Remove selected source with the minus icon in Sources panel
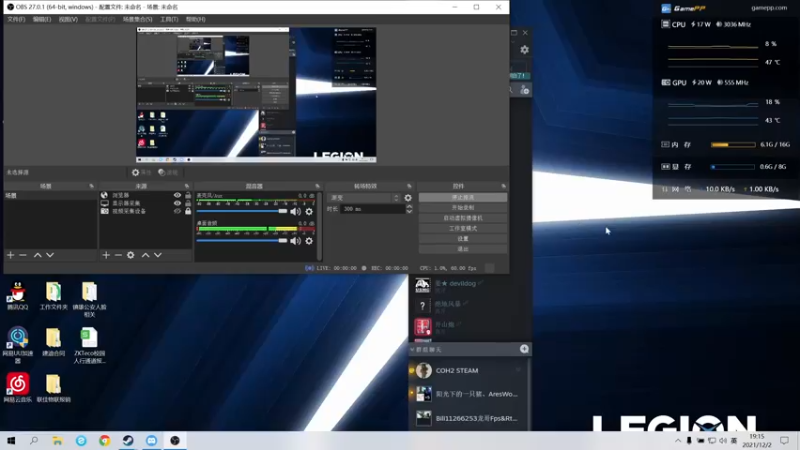800x450 pixels. [x=118, y=255]
